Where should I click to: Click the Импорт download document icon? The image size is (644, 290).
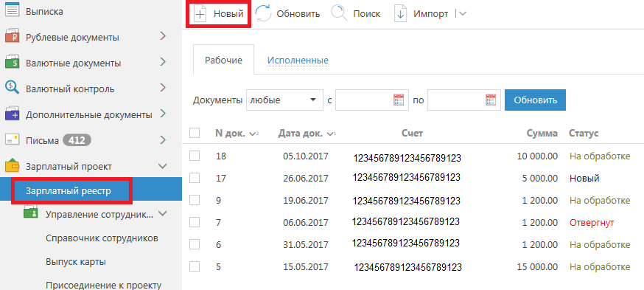[400, 14]
